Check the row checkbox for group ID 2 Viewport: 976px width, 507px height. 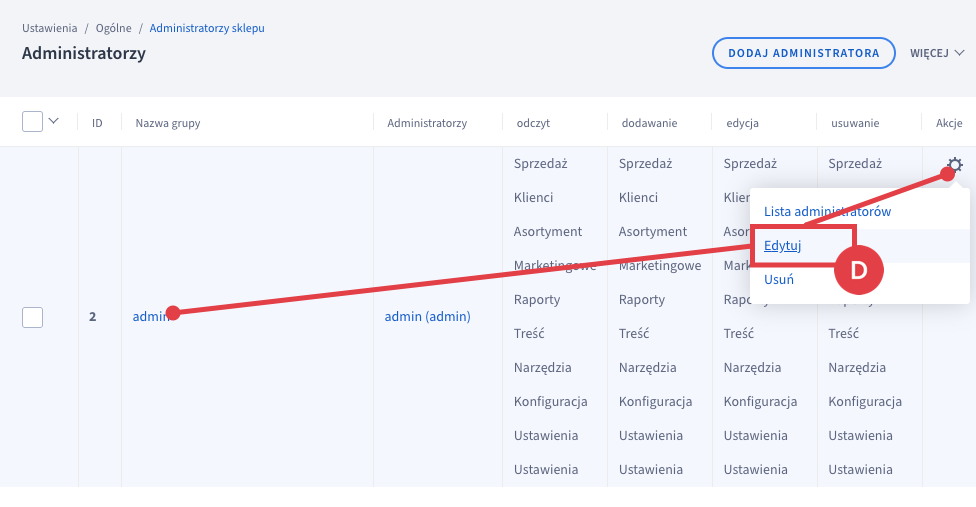click(x=32, y=317)
